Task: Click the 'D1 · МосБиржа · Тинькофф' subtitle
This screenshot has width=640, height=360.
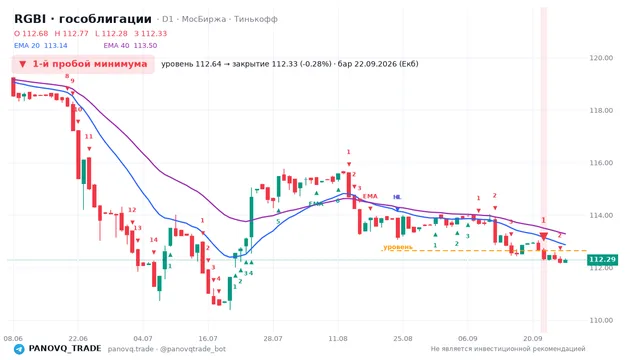Action: (220, 19)
